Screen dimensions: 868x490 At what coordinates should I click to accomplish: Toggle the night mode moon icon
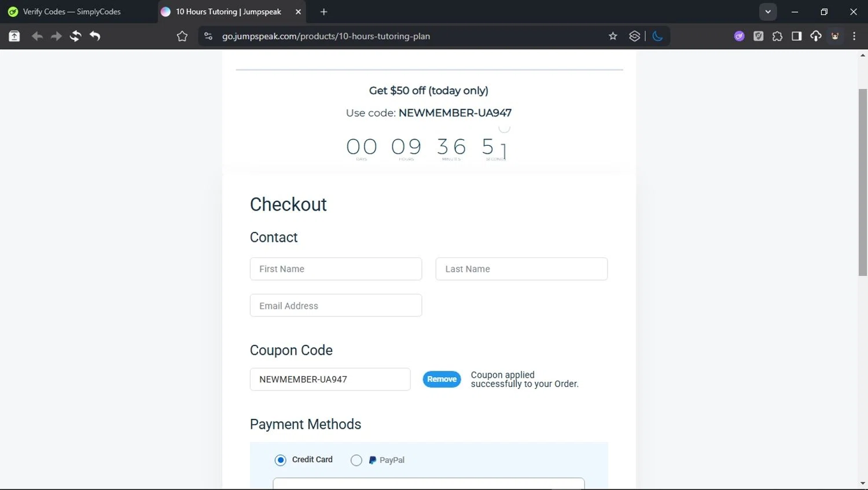[657, 36]
